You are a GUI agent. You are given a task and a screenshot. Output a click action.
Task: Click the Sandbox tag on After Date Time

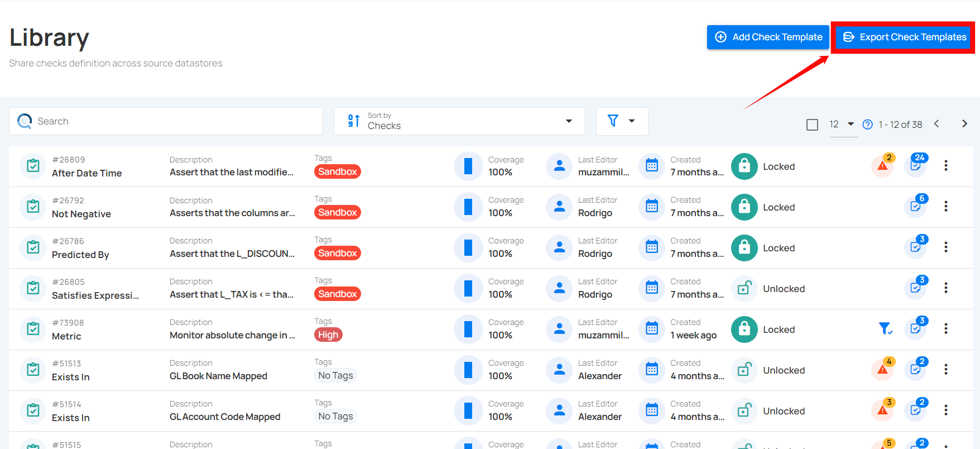point(338,171)
